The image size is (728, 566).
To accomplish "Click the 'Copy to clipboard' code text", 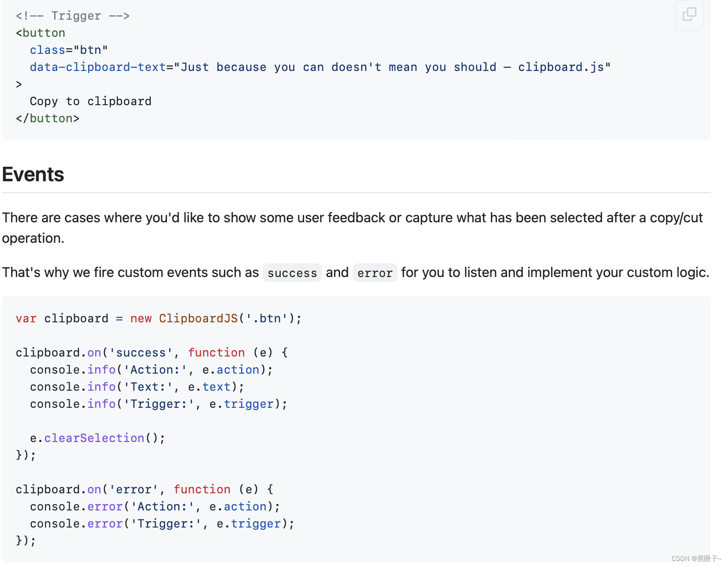I will coord(91,101).
